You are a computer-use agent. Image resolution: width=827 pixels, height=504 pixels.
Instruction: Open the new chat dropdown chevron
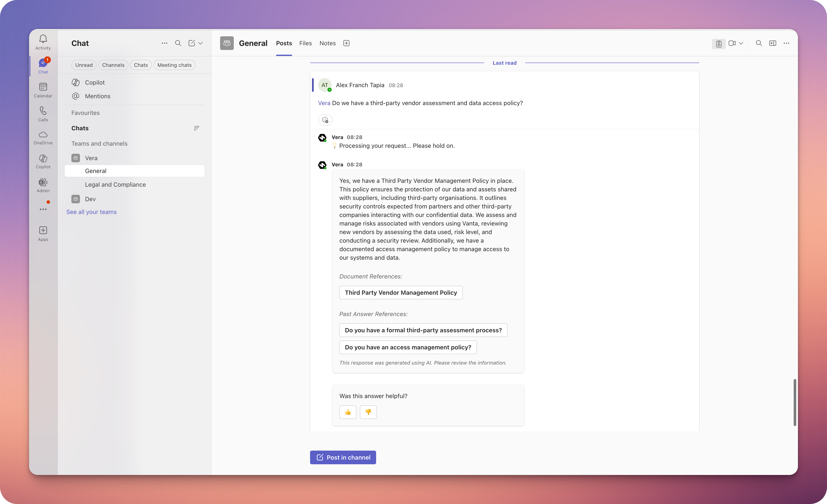pos(201,43)
